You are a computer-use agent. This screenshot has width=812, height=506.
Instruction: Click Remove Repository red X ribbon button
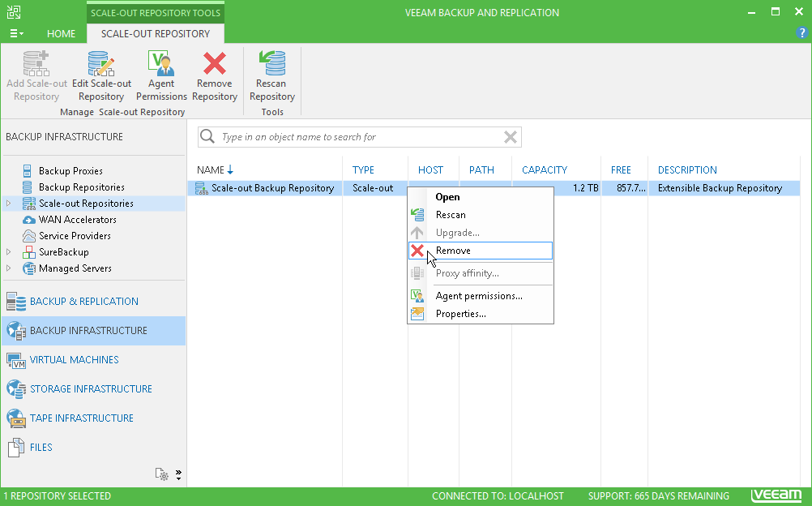coord(215,75)
